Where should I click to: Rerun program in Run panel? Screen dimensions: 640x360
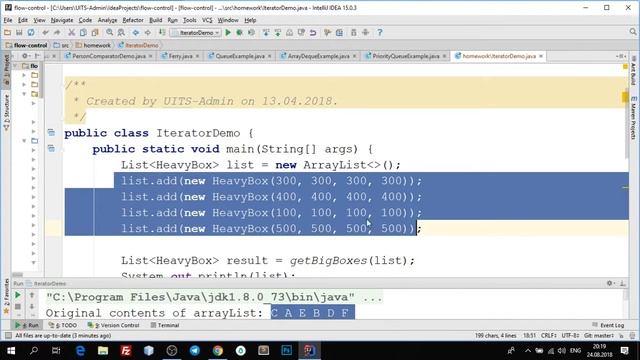[x=18, y=295]
